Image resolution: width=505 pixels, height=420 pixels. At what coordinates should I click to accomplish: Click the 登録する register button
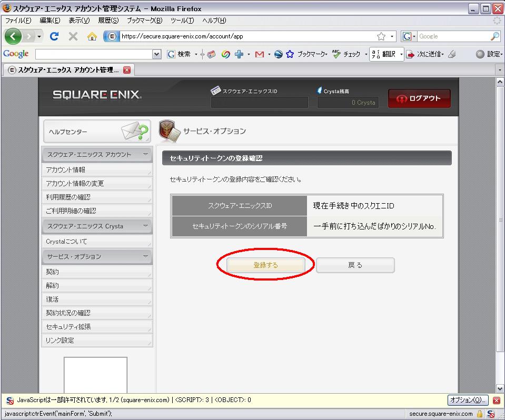coord(266,265)
